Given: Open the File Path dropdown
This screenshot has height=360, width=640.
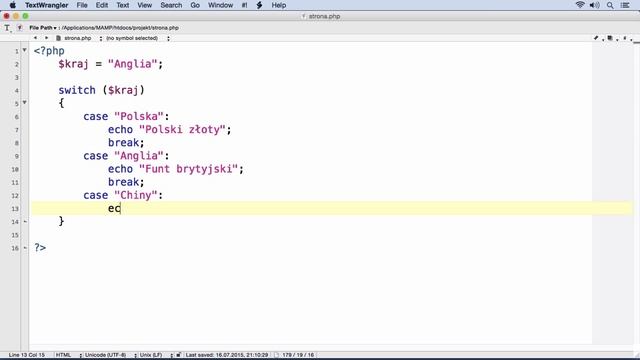Looking at the screenshot, I should (43, 28).
